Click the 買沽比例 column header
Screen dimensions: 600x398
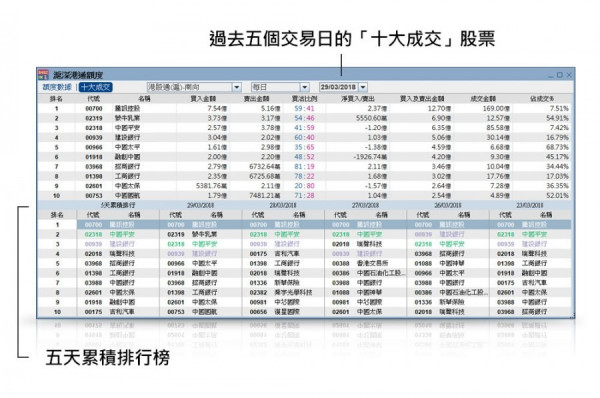[304, 99]
